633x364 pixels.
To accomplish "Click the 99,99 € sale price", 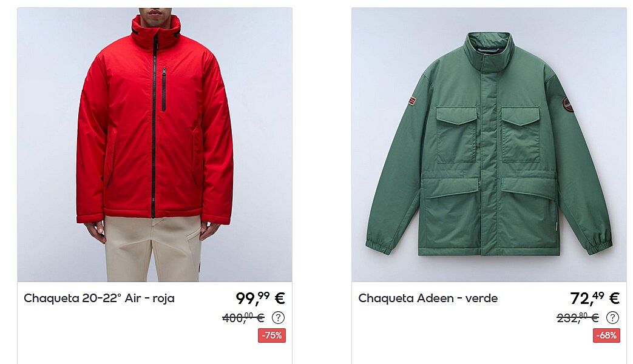I will [x=260, y=298].
